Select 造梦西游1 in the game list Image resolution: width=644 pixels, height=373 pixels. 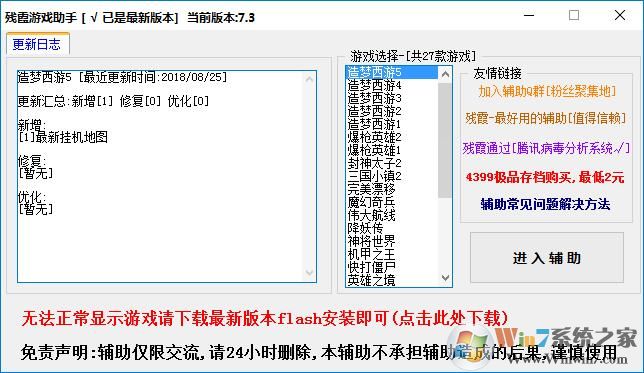pos(392,124)
